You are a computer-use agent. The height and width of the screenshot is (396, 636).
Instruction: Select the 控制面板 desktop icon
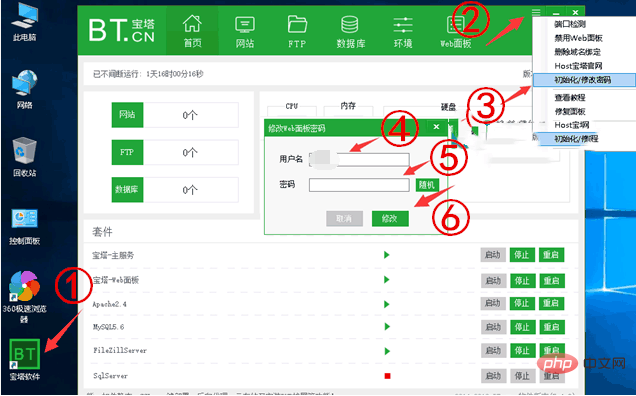pyautogui.click(x=25, y=226)
